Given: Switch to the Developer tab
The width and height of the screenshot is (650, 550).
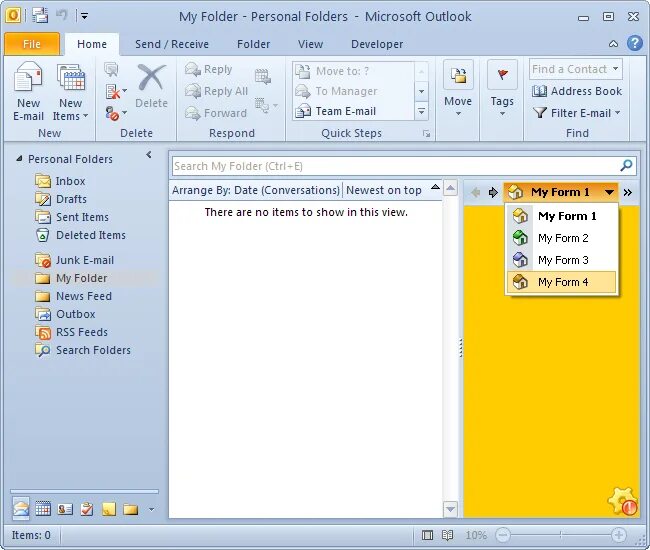Looking at the screenshot, I should [377, 44].
